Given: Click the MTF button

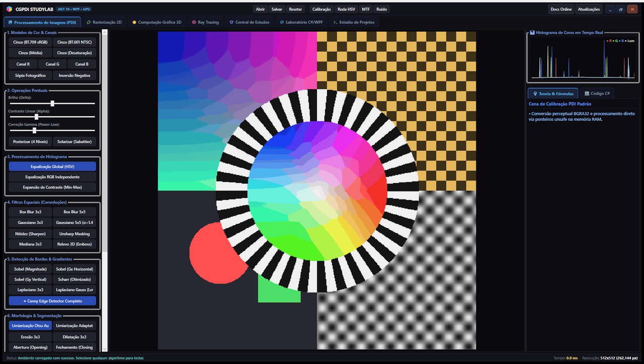Looking at the screenshot, I should (x=366, y=9).
